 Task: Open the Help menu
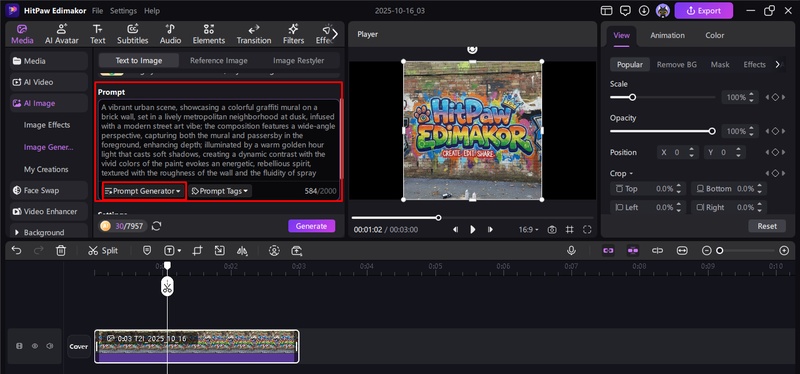(x=152, y=10)
